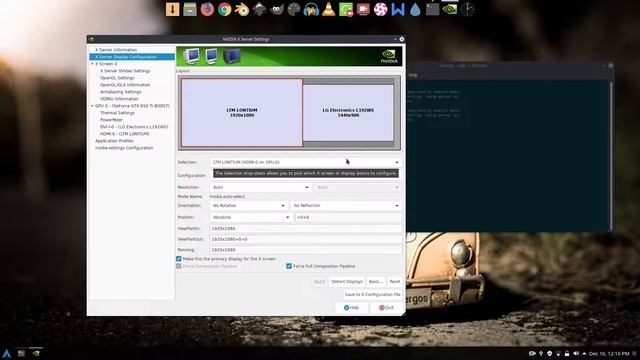Click the terminal taskbar entry in the bottom panel
640x360 pixels.
pyautogui.click(x=21, y=353)
